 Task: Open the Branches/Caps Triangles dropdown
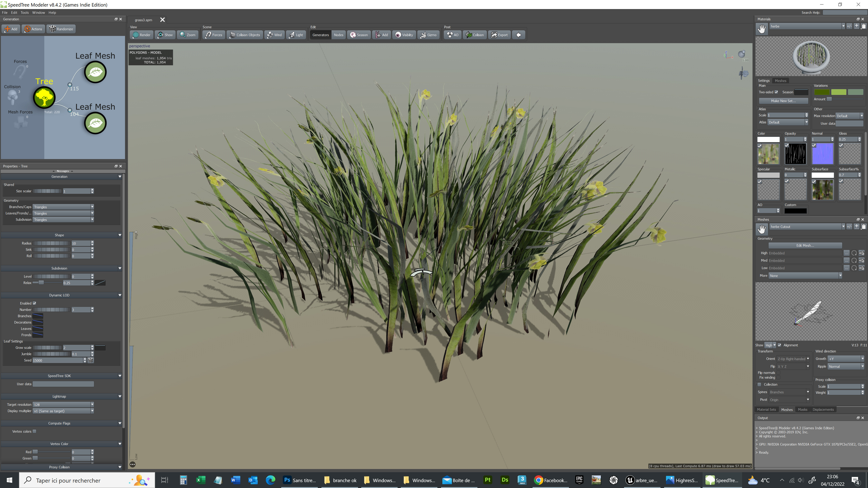tap(92, 207)
